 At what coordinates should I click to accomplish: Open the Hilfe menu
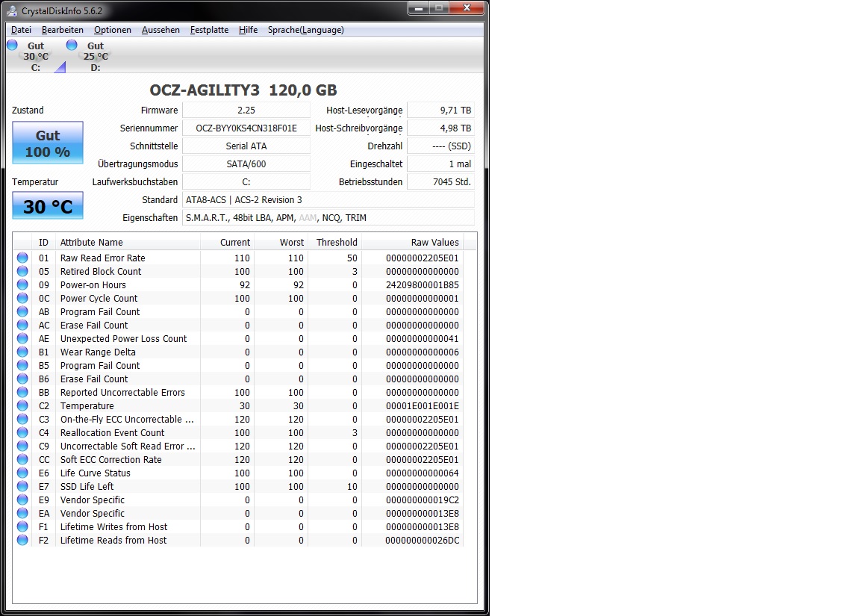coord(248,30)
